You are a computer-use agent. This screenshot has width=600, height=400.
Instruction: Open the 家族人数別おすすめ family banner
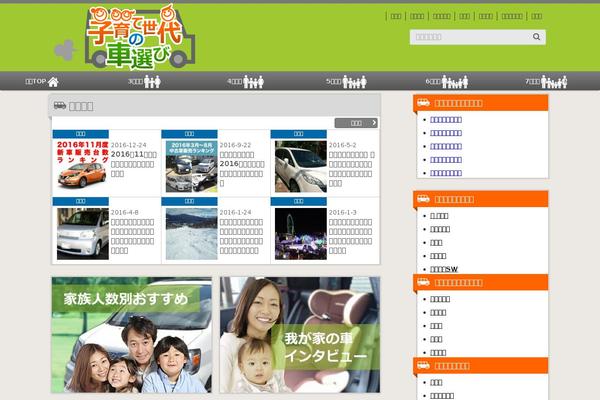(x=132, y=335)
